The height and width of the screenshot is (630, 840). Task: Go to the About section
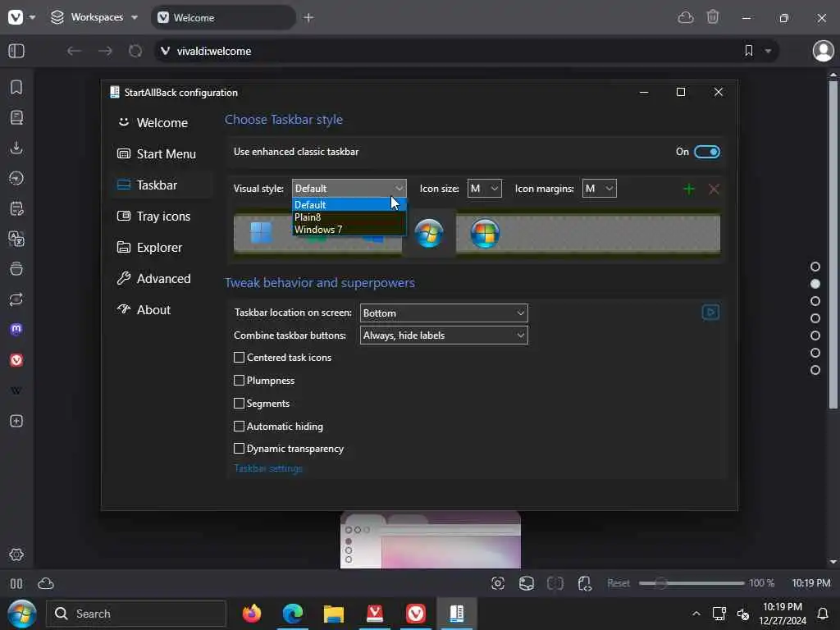pos(162,309)
